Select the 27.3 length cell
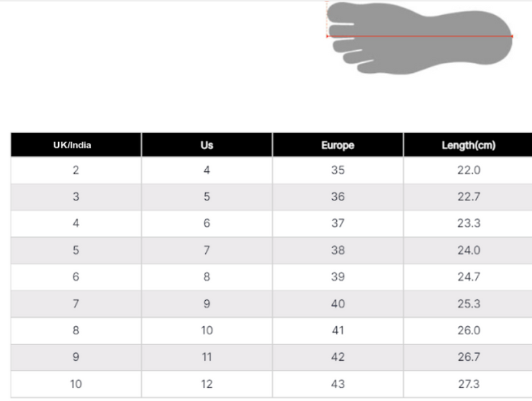The image size is (532, 401). [x=469, y=384]
